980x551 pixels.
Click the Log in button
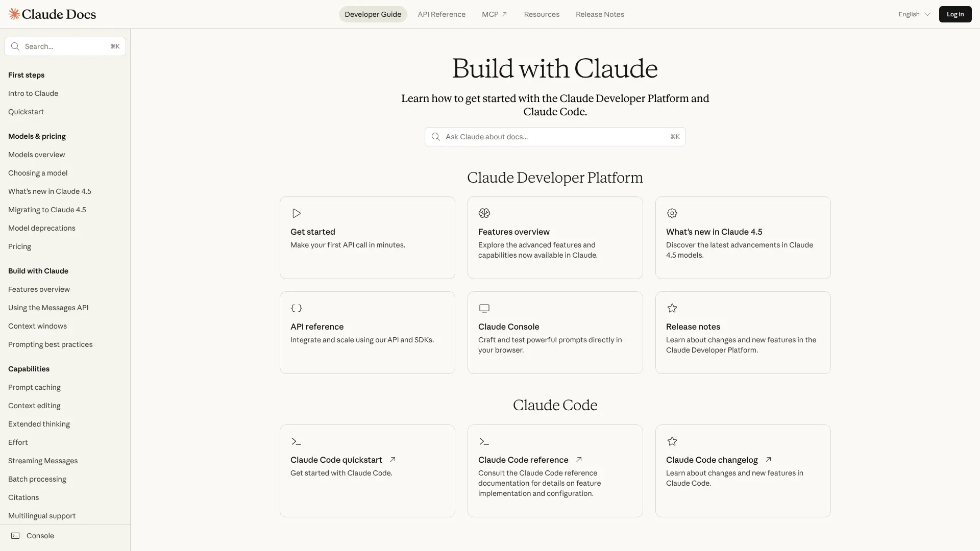(x=955, y=14)
